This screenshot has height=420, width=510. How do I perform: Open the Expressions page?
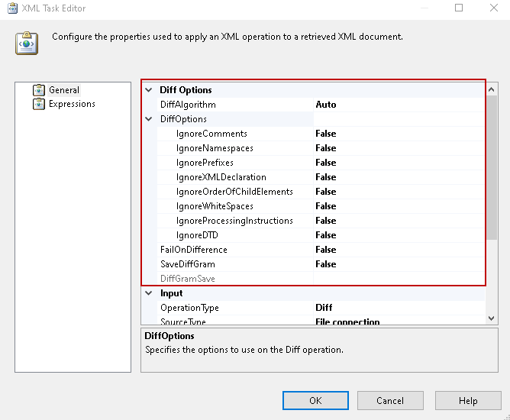coord(72,104)
